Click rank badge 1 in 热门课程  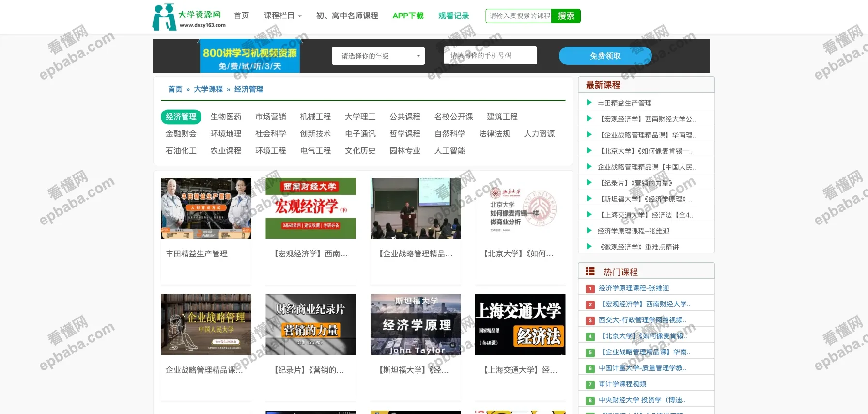pos(590,288)
